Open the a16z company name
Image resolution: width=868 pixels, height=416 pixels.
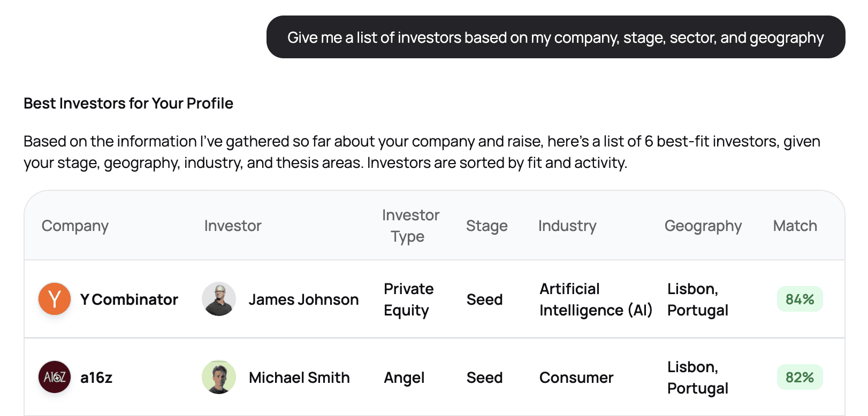click(96, 378)
